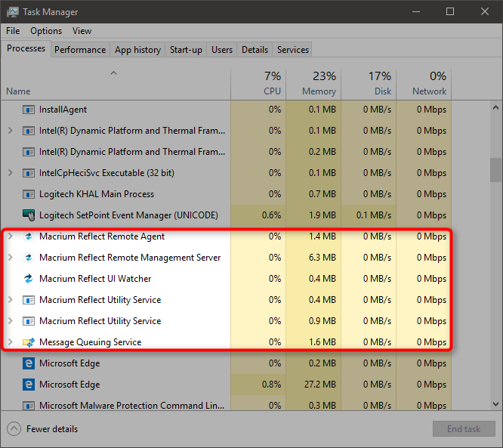This screenshot has height=448, width=503.
Task: Expand the Intel(R) Dynamic Platform row with 0.1 MB
Action: [x=11, y=131]
